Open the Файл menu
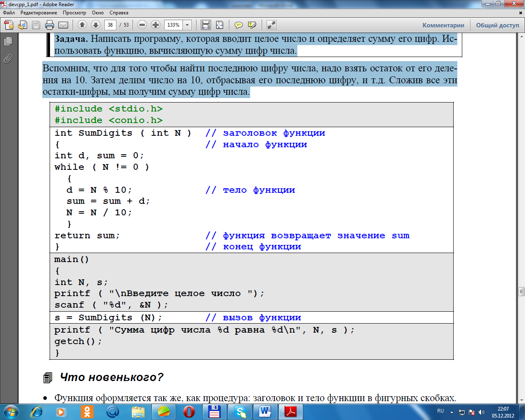Viewport: 525px width, 420px height. (9, 13)
